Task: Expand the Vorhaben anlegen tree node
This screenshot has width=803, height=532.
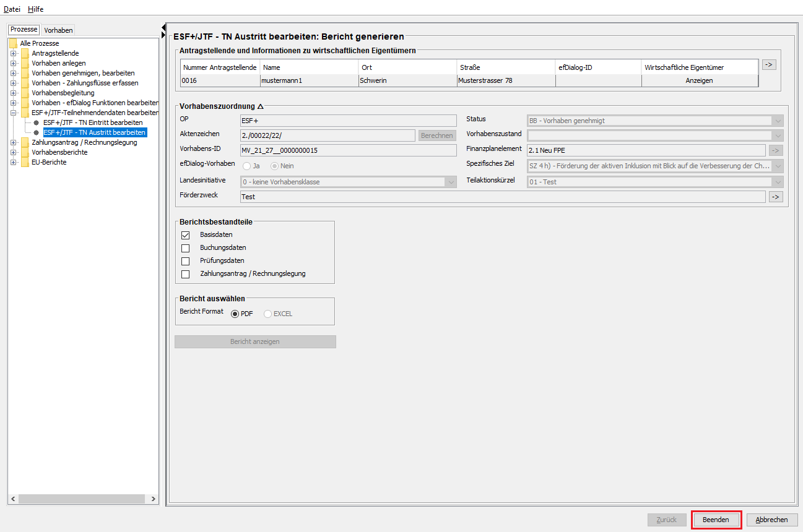Action: 13,63
